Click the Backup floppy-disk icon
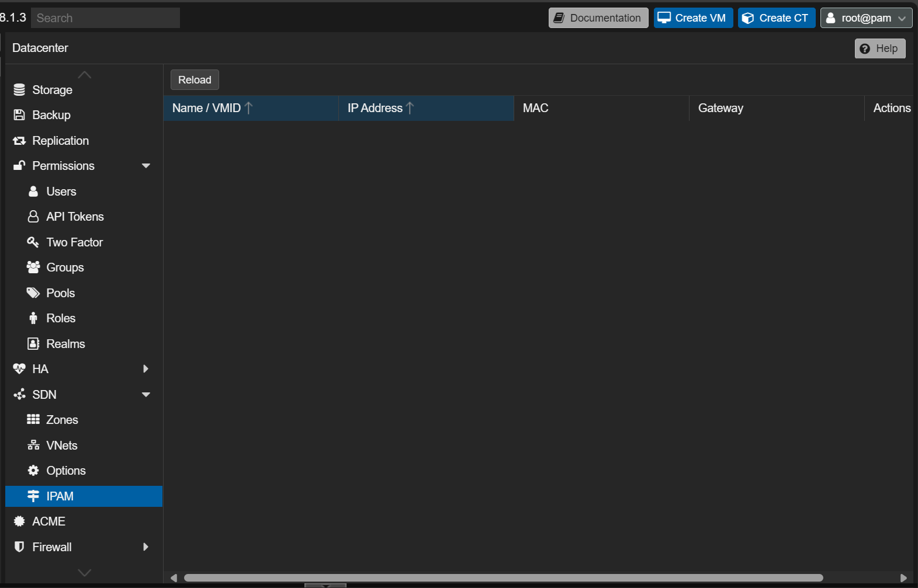The width and height of the screenshot is (918, 588). 19,115
